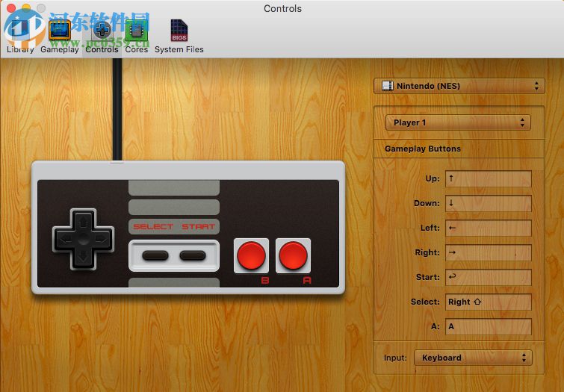
Task: Open the Gameplay preferences tab
Action: point(60,36)
